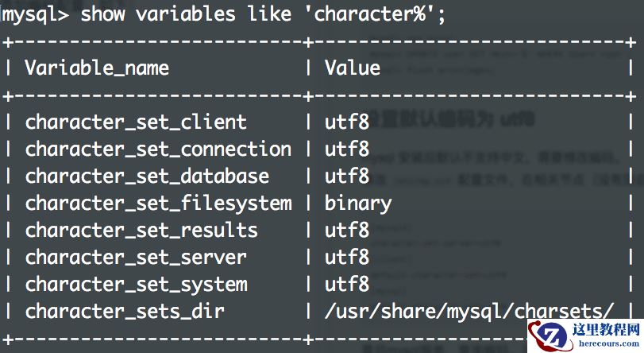Click utf8 value beside character_set_client
This screenshot has width=644, height=353.
coord(347,122)
